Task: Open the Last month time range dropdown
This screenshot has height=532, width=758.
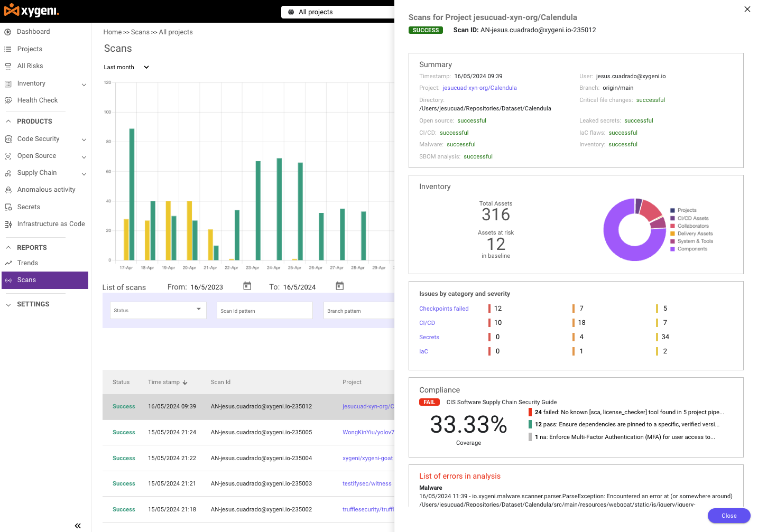Action: (126, 67)
